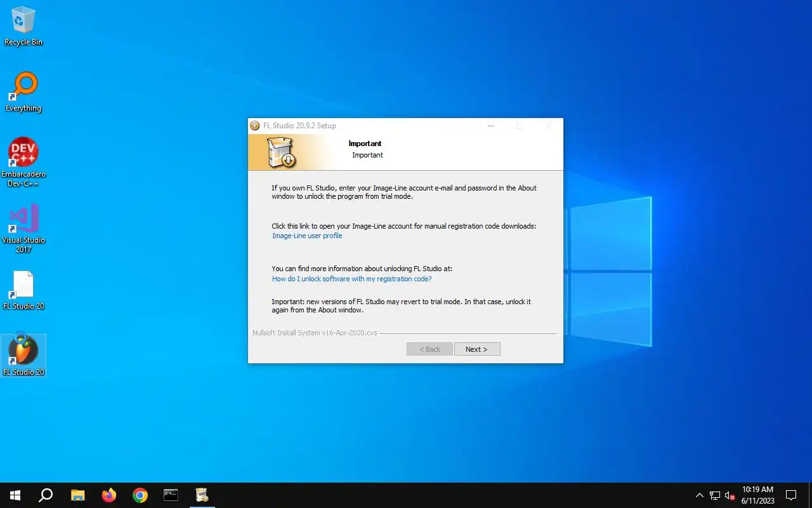Image resolution: width=812 pixels, height=508 pixels.
Task: Minimize the FL Studio Setup window
Action: pos(490,126)
